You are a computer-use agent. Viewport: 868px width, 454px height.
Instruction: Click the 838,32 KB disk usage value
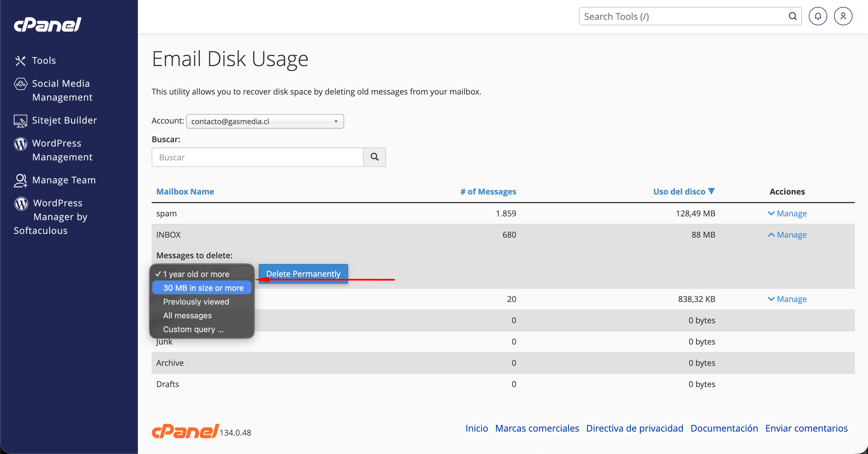697,299
